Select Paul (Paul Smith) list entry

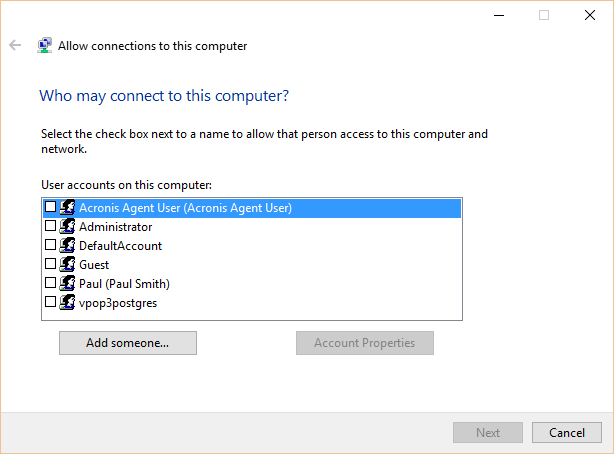point(124,284)
